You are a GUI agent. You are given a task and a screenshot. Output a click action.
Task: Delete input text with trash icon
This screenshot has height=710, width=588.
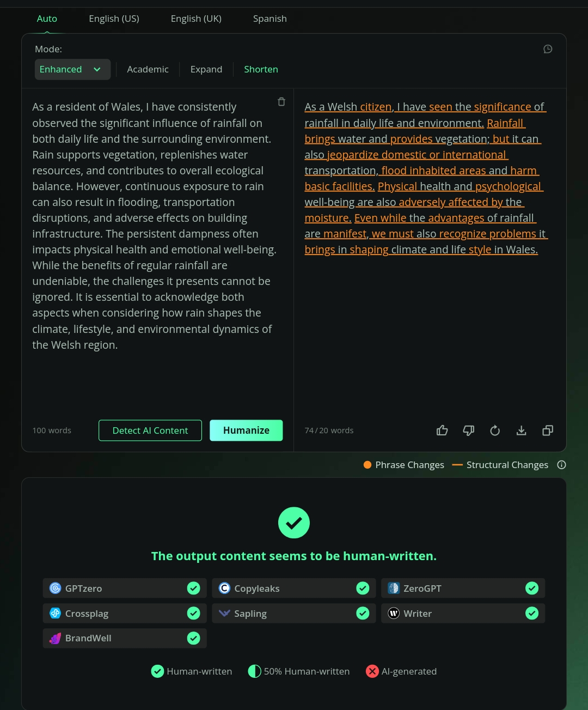[x=281, y=102]
